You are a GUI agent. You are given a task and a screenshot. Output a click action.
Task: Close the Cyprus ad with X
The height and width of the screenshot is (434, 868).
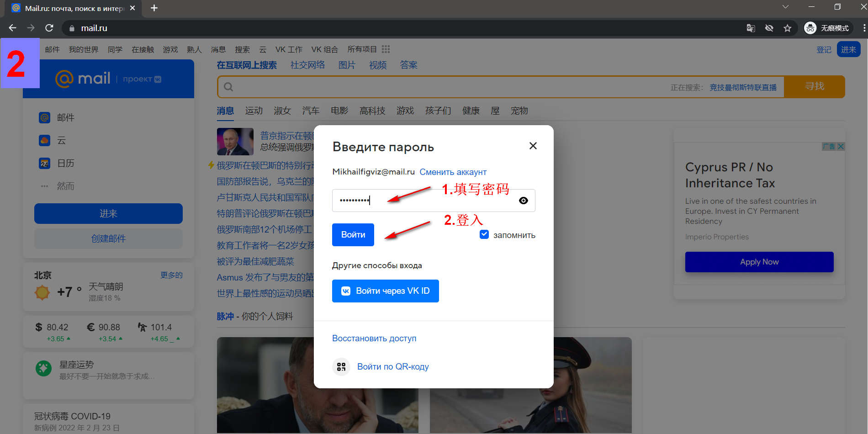[x=841, y=146]
